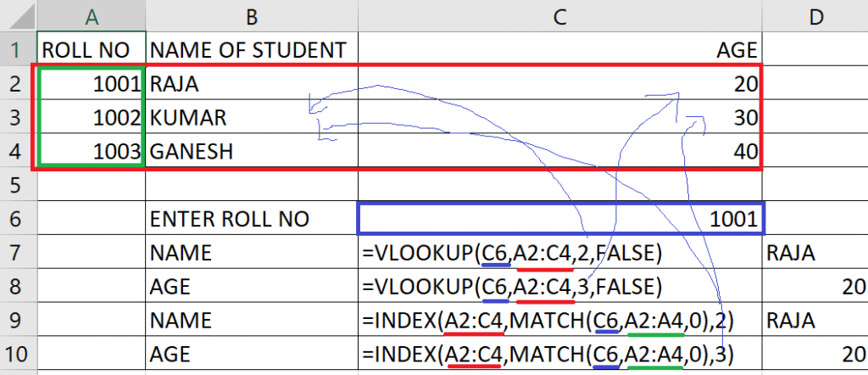The image size is (868, 375).
Task: Select row 7 header
Action: 19,253
